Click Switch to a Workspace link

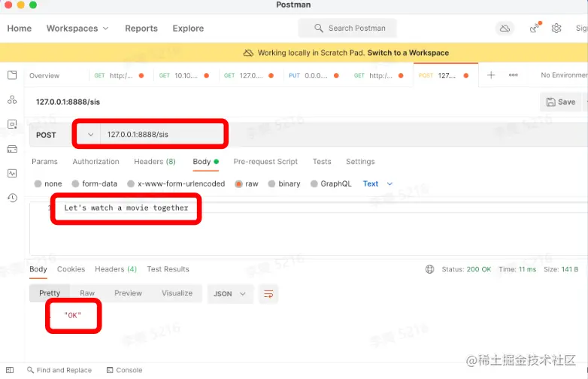tap(408, 53)
